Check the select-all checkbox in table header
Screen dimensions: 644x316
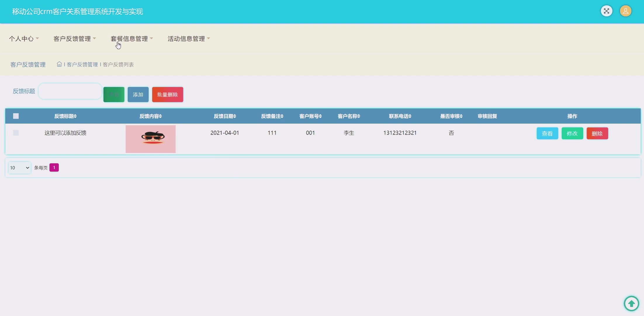click(x=16, y=116)
